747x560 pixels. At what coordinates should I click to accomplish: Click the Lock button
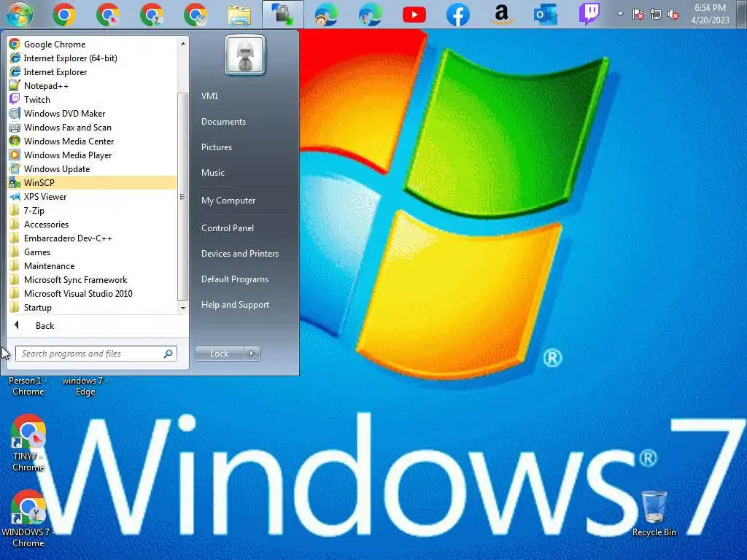point(219,354)
